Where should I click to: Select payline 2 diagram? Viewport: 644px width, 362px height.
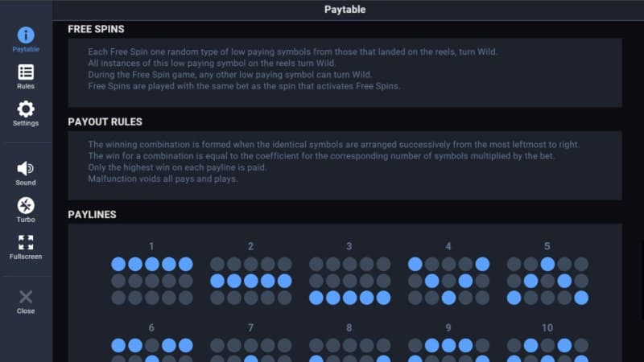tap(250, 281)
